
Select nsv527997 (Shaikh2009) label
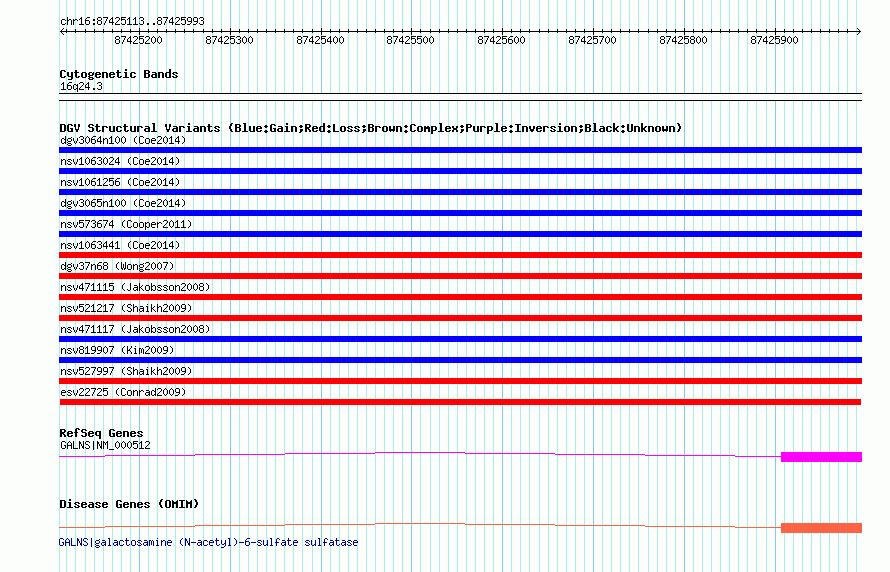pos(126,371)
